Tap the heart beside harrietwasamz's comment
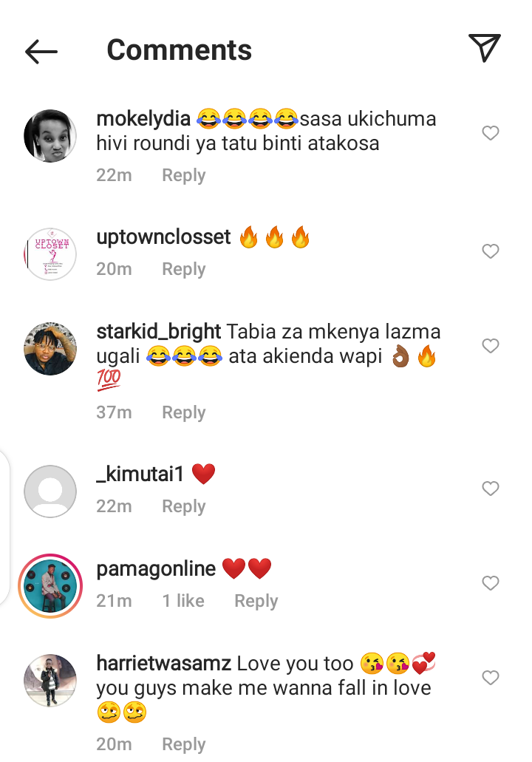Viewport: 532px width, 762px height. pos(490,678)
